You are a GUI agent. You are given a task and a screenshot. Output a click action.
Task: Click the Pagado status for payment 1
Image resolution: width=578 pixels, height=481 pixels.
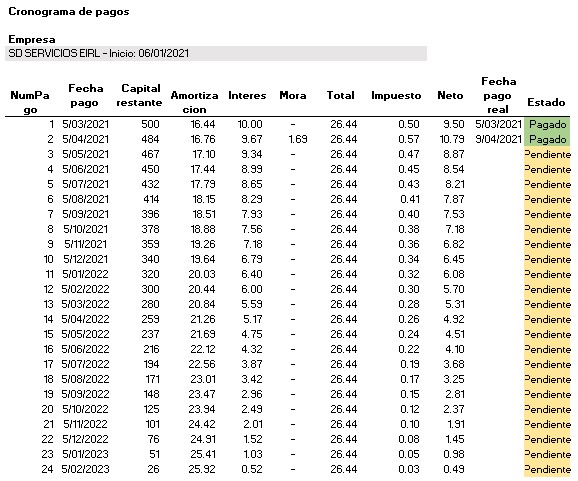(x=547, y=124)
